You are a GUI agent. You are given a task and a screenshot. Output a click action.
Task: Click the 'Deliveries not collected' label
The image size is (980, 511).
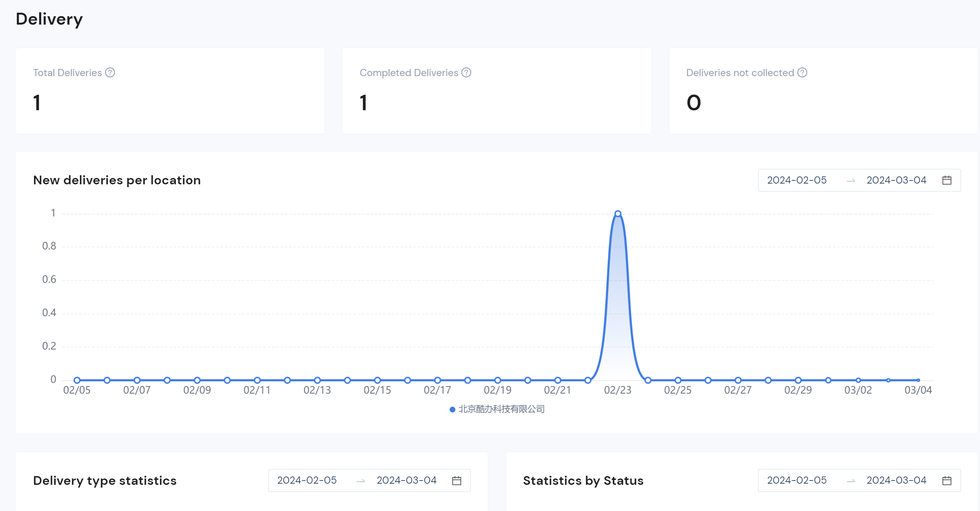(x=740, y=73)
